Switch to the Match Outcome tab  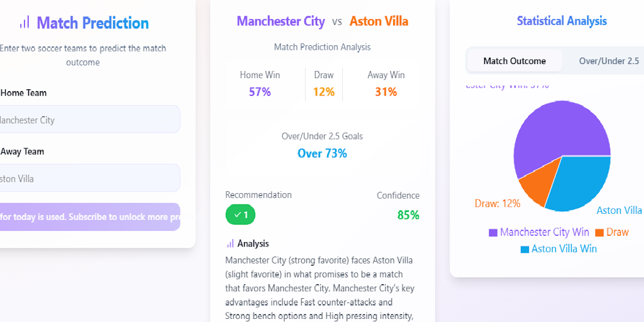pyautogui.click(x=514, y=61)
